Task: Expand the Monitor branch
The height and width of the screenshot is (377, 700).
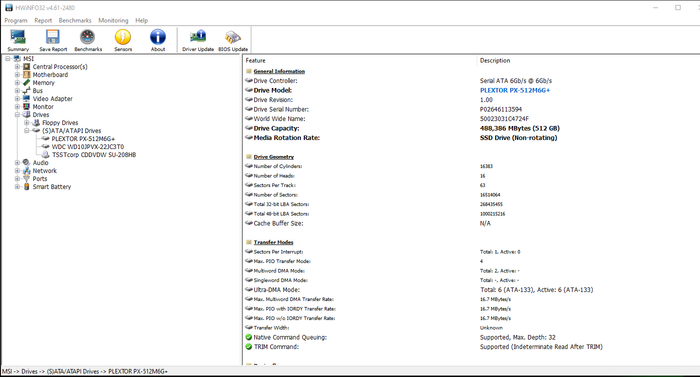Action: (x=17, y=107)
